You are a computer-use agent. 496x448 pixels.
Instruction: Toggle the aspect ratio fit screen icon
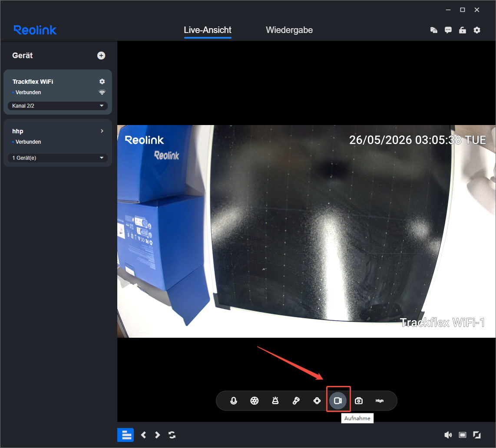[x=463, y=435]
